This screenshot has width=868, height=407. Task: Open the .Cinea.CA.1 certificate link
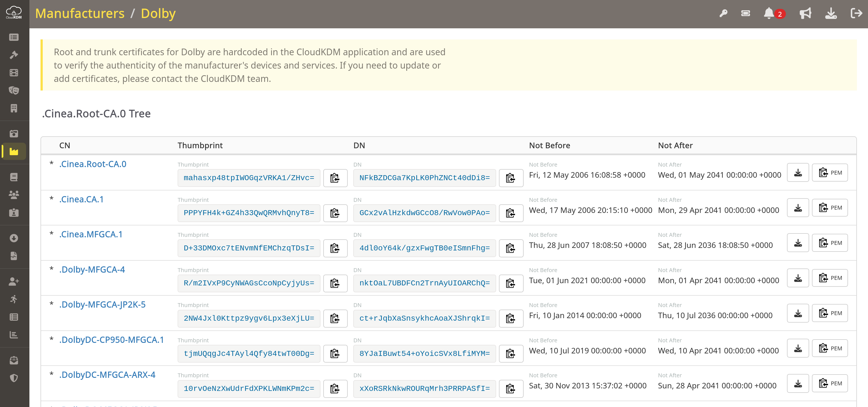coord(82,199)
